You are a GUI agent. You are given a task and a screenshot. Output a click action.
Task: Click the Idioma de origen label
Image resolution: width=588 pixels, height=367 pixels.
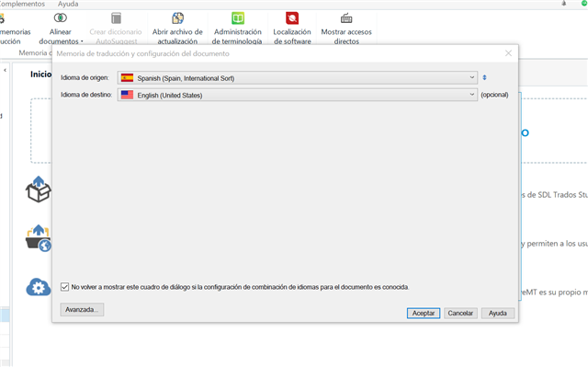(85, 77)
